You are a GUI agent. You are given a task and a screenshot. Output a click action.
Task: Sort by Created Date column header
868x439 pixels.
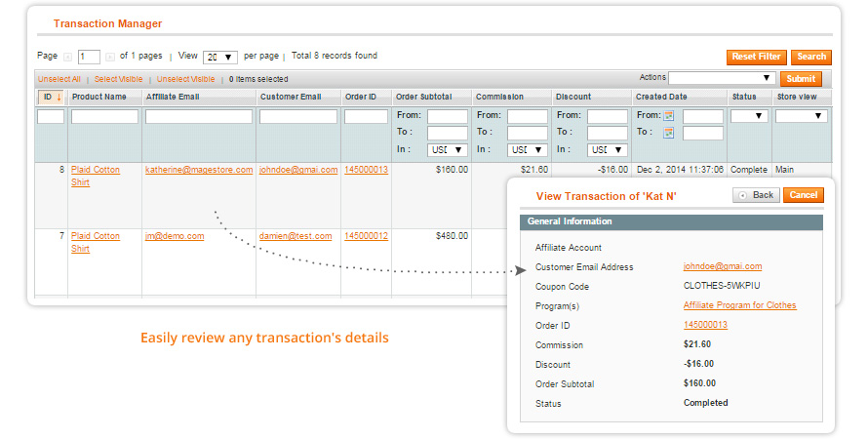click(661, 97)
